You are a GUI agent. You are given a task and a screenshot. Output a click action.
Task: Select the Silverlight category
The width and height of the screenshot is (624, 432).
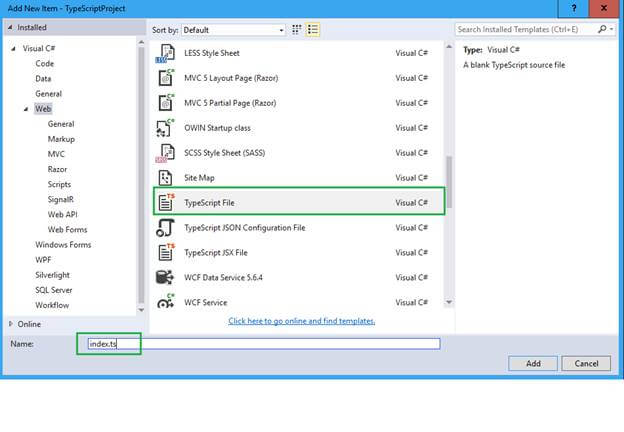[52, 275]
